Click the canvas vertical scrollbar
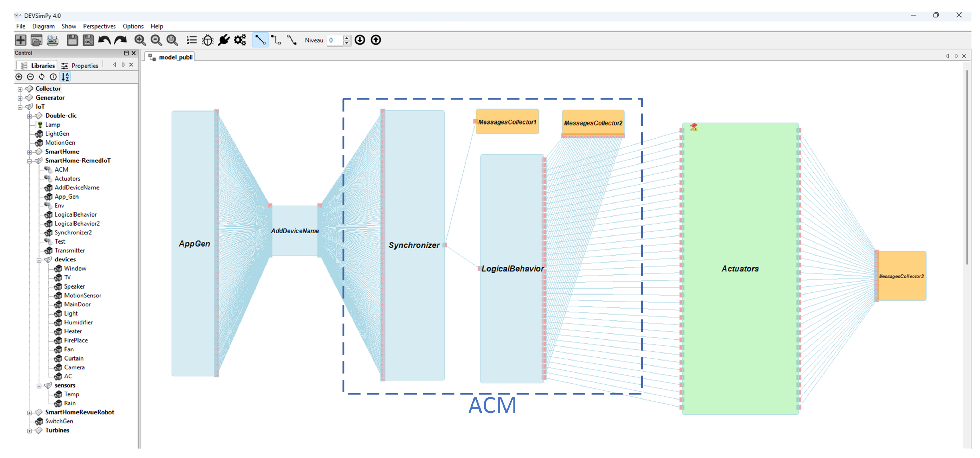The width and height of the screenshot is (980, 458). (967, 167)
